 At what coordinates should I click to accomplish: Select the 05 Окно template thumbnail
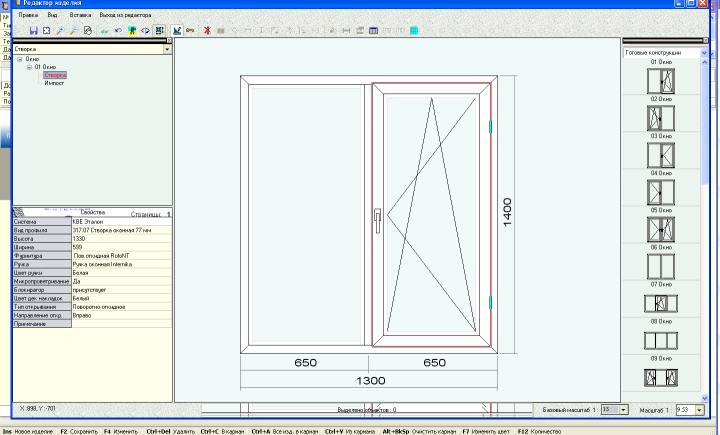(661, 229)
